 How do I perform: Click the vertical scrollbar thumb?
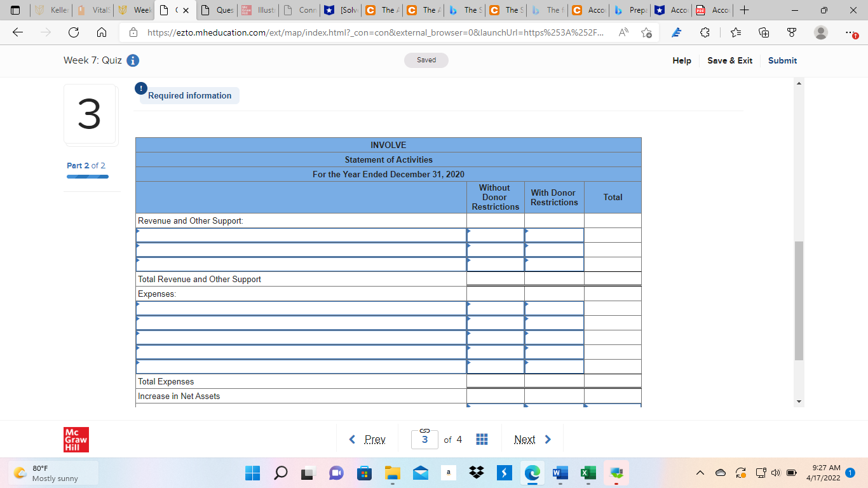pos(799,301)
